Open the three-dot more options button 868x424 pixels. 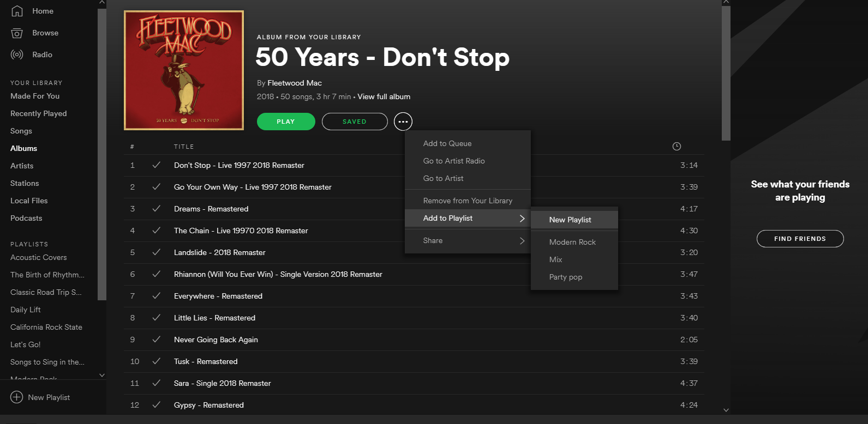403,122
